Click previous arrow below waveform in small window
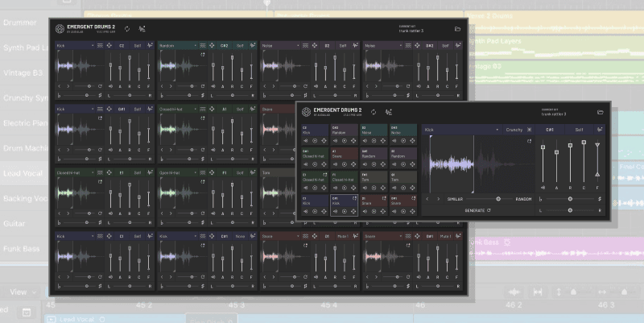The image size is (644, 323). (427, 199)
